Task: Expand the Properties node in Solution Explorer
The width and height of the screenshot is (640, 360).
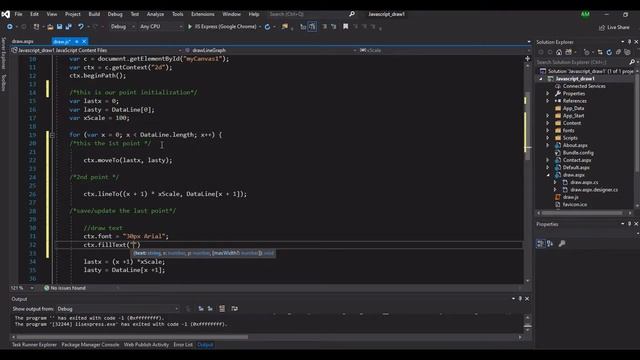Action: (x=548, y=93)
